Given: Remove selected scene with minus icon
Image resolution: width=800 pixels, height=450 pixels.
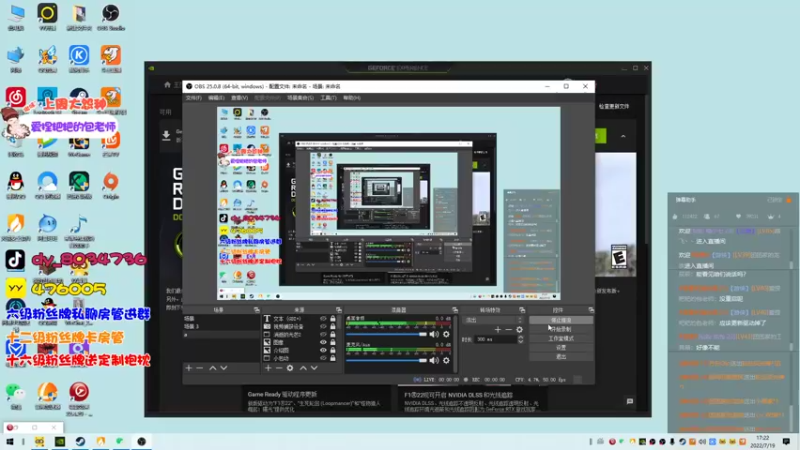Looking at the screenshot, I should tap(199, 368).
